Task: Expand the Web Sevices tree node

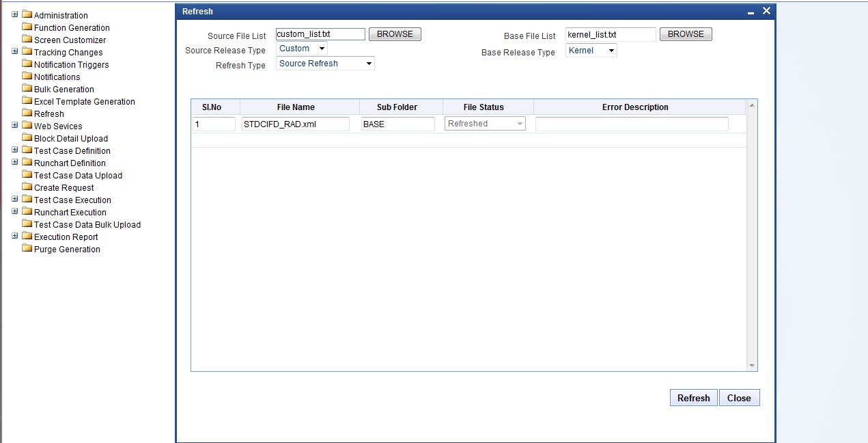Action: [x=15, y=125]
